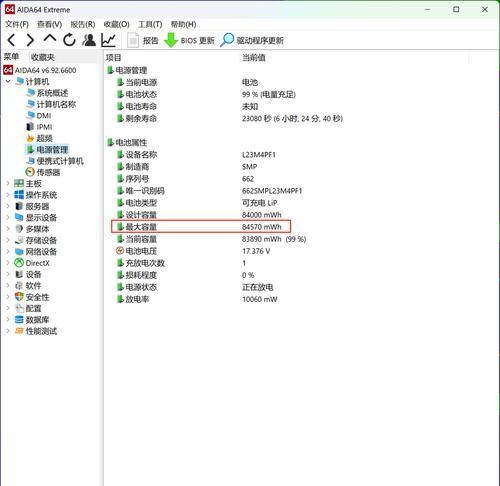Click the 电池电压 lightning icon
500x486 pixels.
120,251
